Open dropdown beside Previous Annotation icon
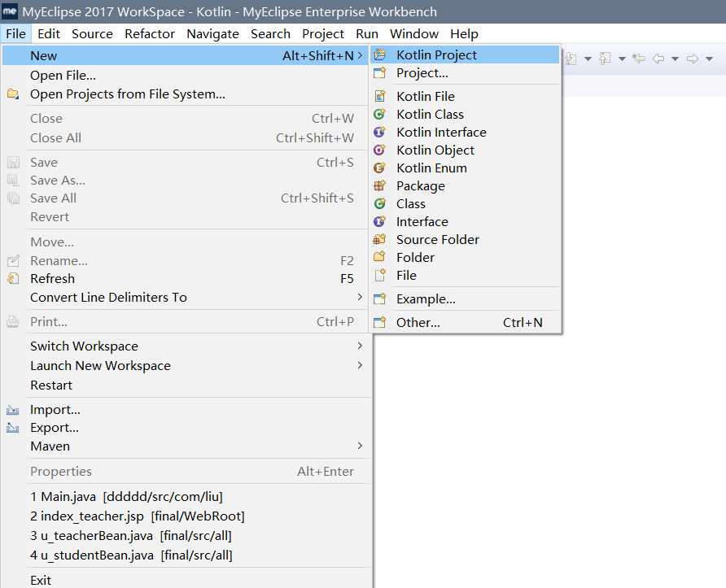 pyautogui.click(x=623, y=59)
